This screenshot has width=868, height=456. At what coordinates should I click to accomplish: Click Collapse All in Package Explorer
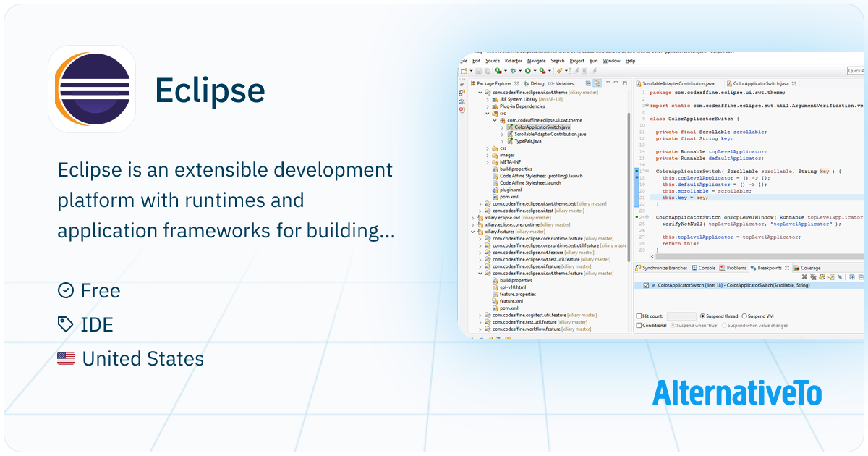(588, 83)
